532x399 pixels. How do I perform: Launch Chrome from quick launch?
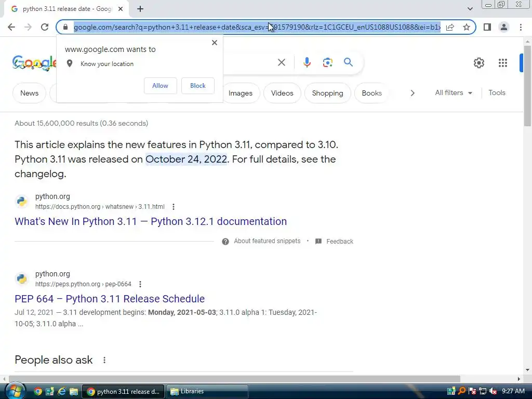click(x=38, y=392)
